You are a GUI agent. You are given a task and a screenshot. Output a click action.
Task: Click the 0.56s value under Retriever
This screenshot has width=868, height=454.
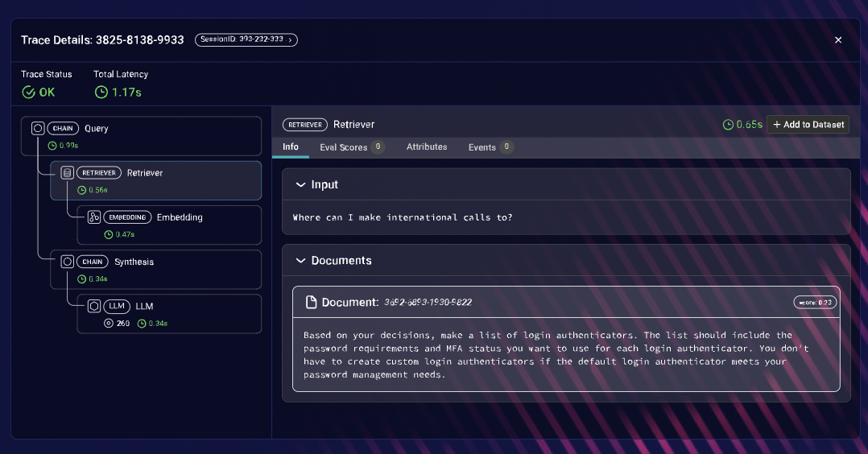(x=98, y=190)
